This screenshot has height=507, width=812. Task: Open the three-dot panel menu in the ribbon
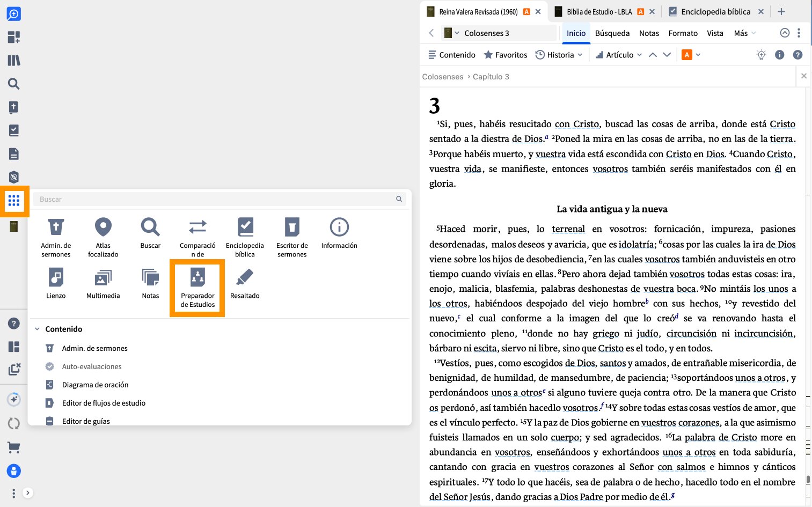799,33
